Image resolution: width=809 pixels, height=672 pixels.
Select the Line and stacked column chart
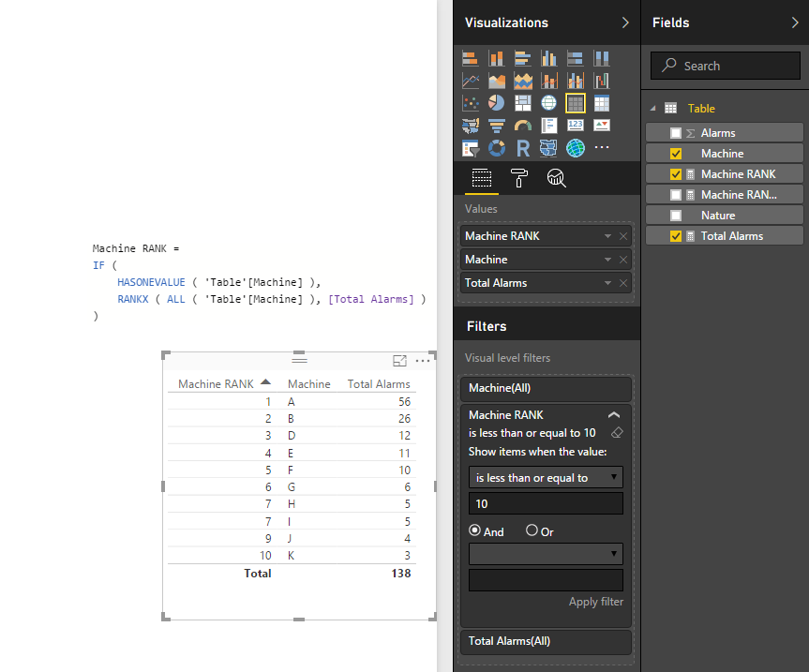(549, 81)
